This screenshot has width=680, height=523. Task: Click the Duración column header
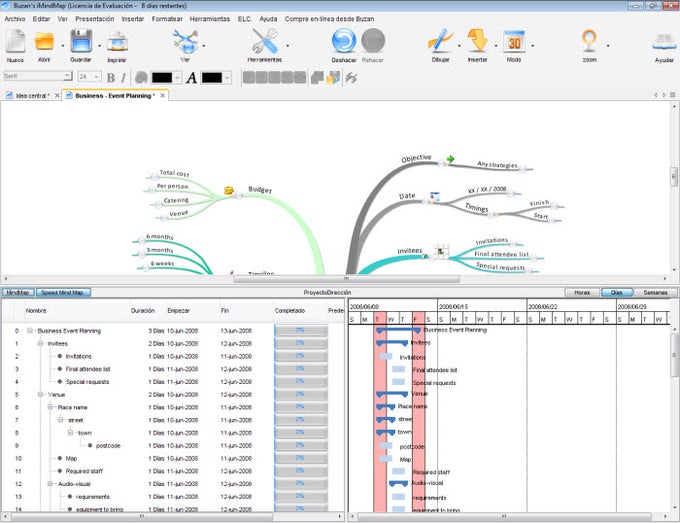[143, 311]
